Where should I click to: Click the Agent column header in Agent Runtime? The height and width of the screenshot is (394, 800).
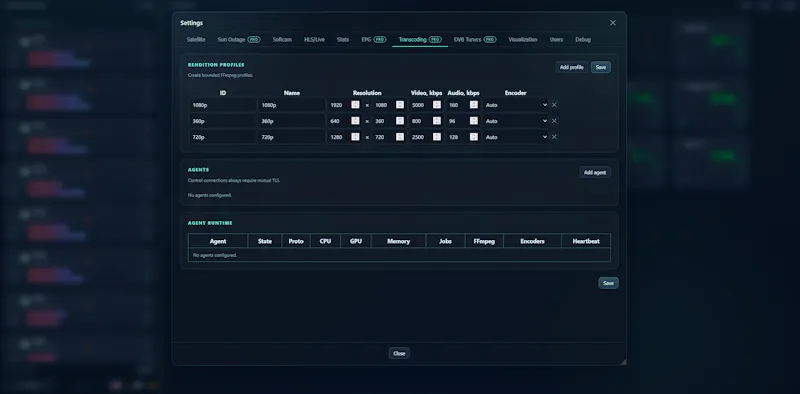[218, 241]
